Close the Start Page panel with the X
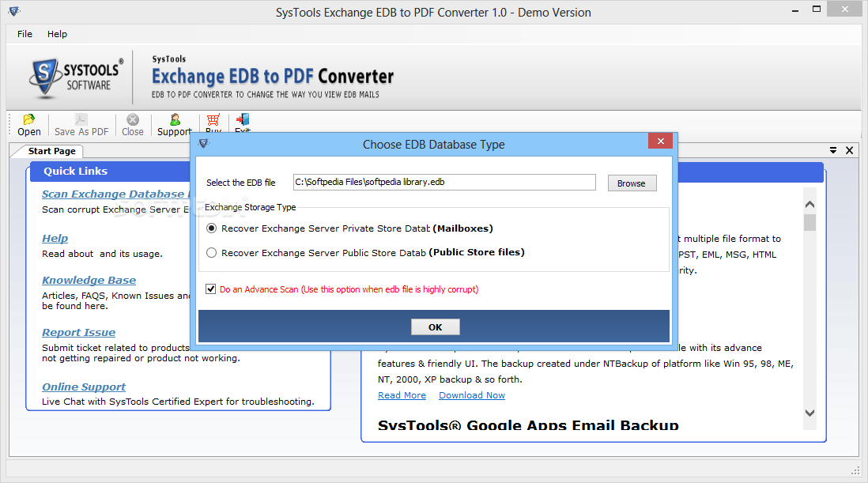 tap(849, 150)
